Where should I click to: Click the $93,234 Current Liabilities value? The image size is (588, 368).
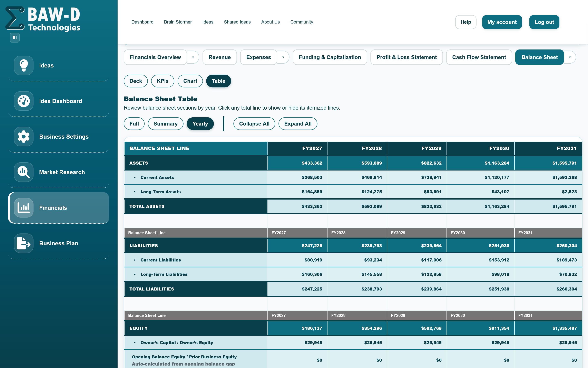click(x=373, y=260)
